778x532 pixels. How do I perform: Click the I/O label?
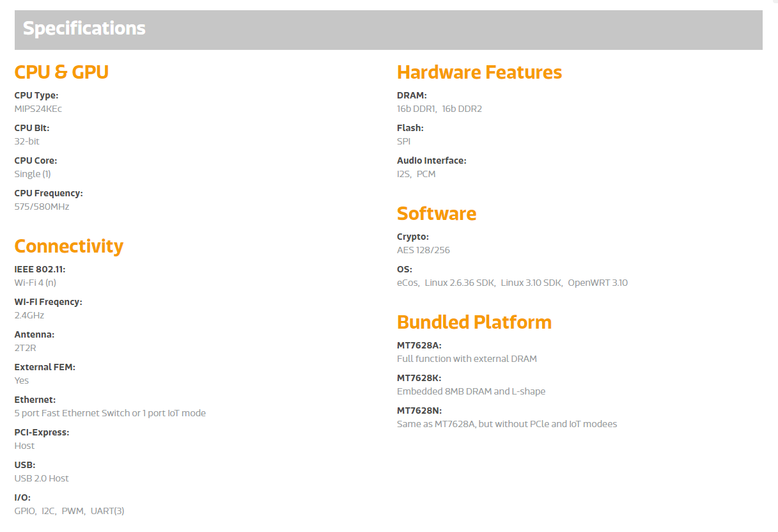22,497
